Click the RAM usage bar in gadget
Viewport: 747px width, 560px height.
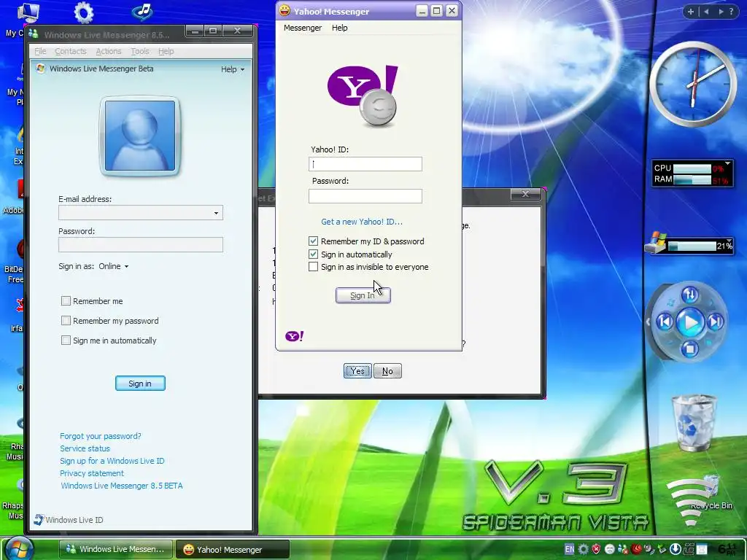[692, 180]
